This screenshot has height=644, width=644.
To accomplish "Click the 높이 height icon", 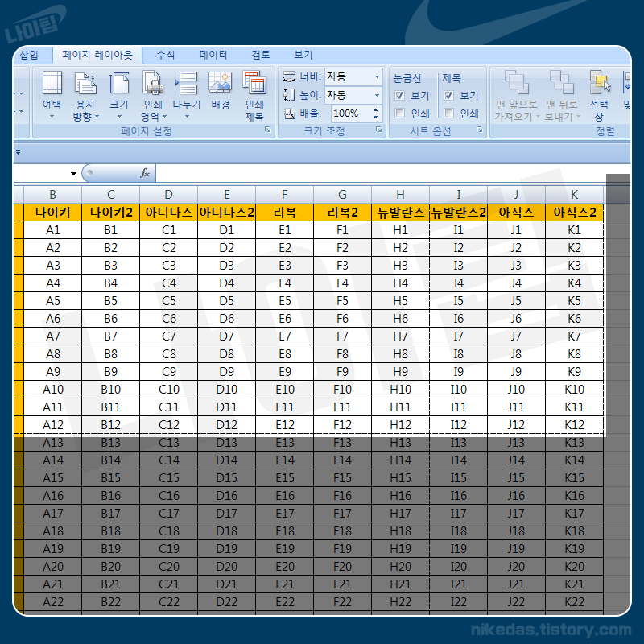I will tap(289, 95).
